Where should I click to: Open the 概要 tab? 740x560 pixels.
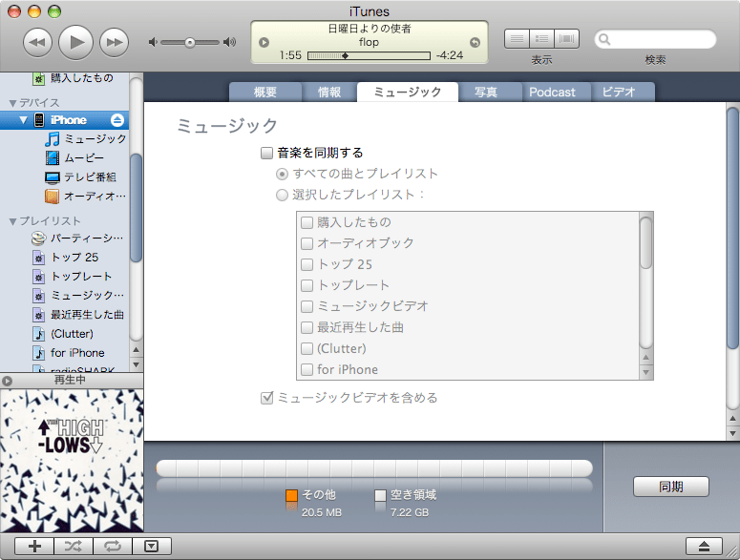click(x=265, y=92)
